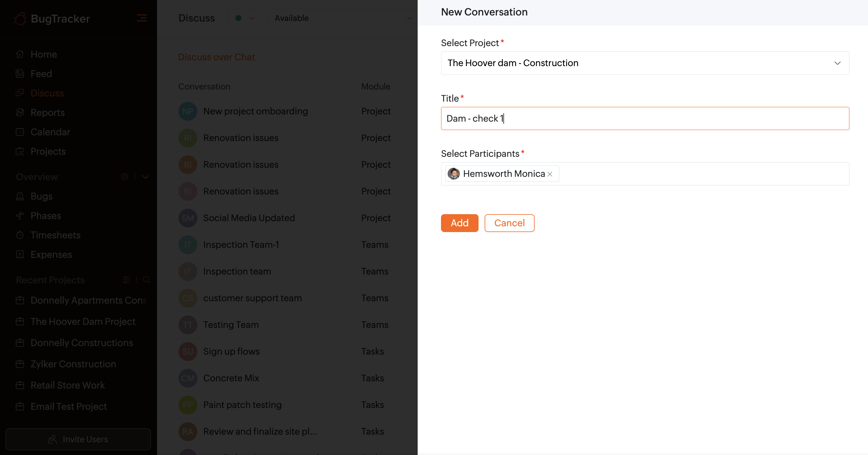Cancel the new conversation
Viewport: 868px width, 455px height.
pos(509,223)
